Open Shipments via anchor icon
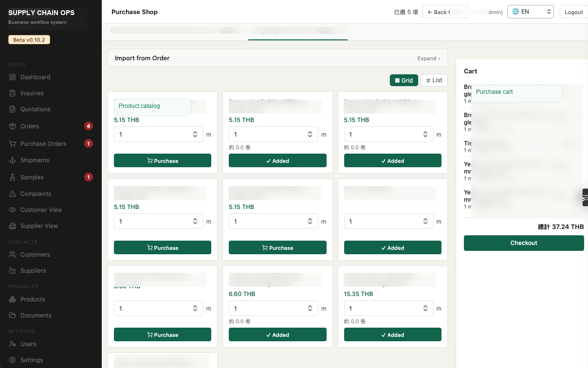 click(x=12, y=160)
